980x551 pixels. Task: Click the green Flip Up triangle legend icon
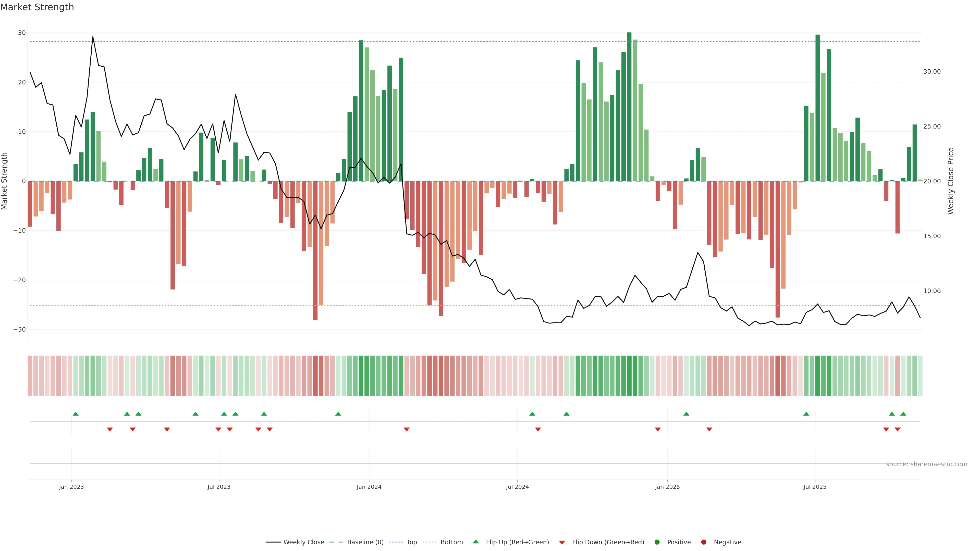pyautogui.click(x=475, y=542)
